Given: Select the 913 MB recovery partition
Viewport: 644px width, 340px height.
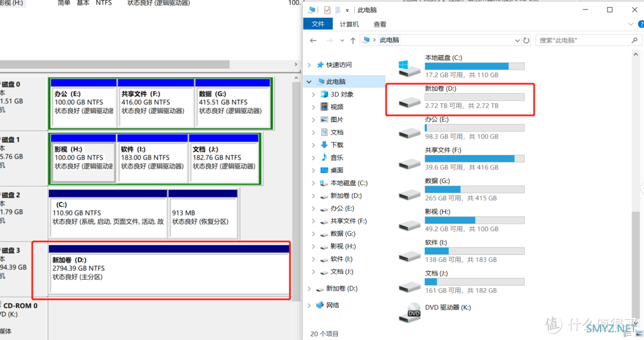Looking at the screenshot, I should pyautogui.click(x=203, y=214).
